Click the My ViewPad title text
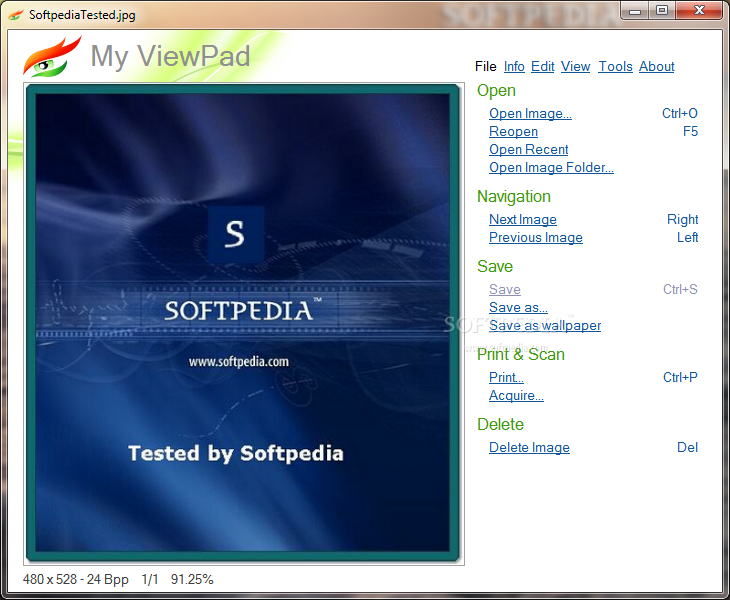730x600 pixels. tap(170, 56)
